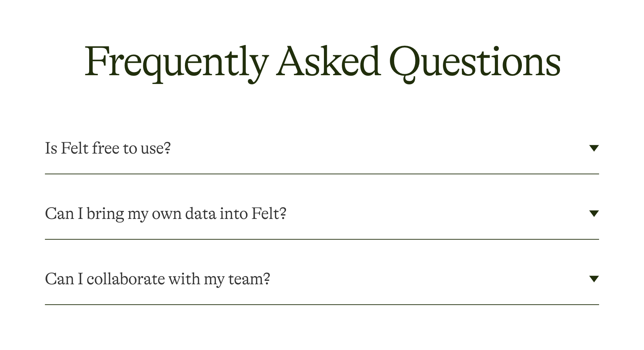Select the text "Can I collaborate with my team?"

158,279
